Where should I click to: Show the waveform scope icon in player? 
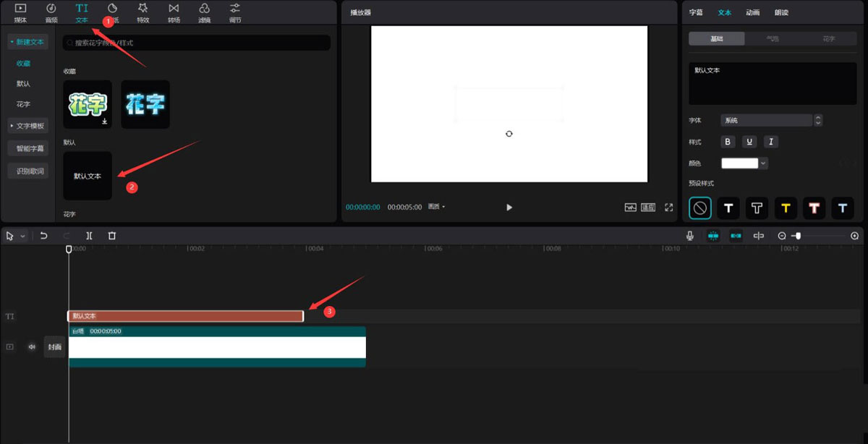click(x=631, y=207)
